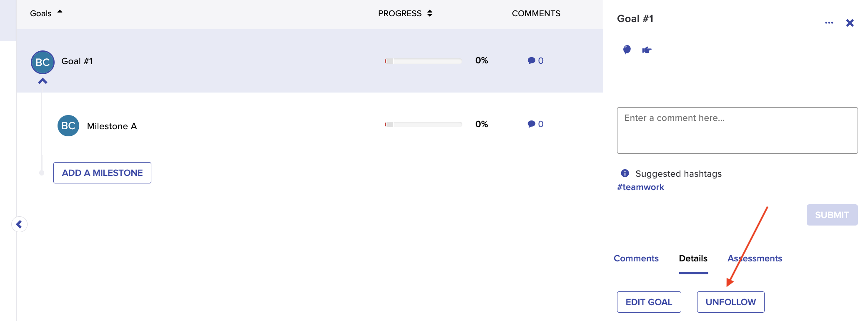
Task: Close the Goal #1 detail panel
Action: point(850,23)
